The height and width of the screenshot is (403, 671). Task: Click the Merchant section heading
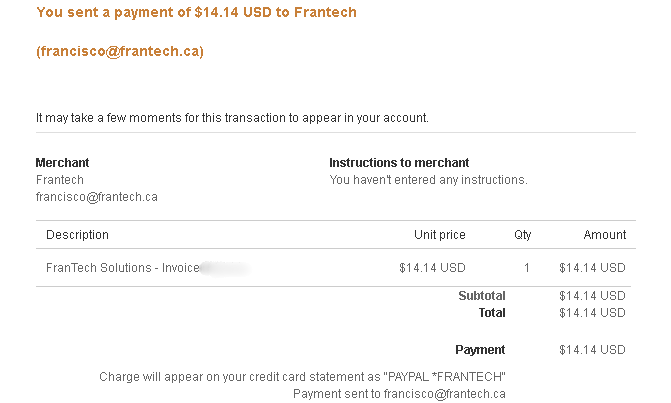tap(62, 163)
